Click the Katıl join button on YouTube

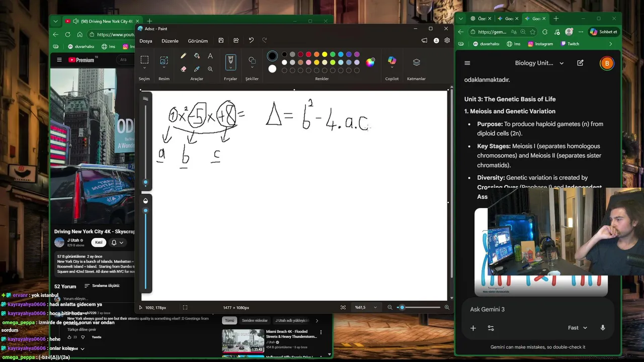pos(99,242)
